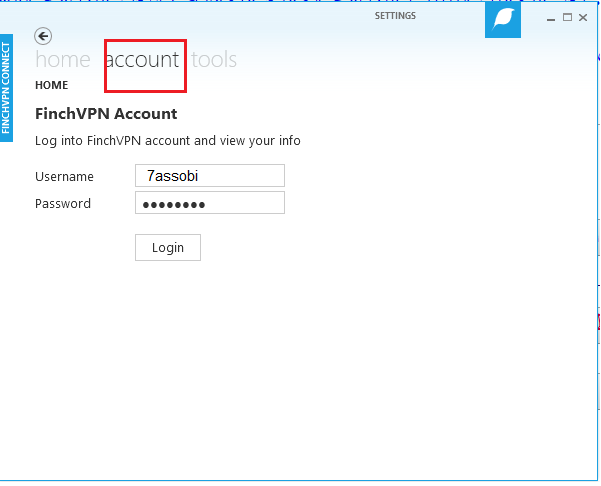Click the back arrow icon
This screenshot has width=601, height=486.
coord(43,36)
